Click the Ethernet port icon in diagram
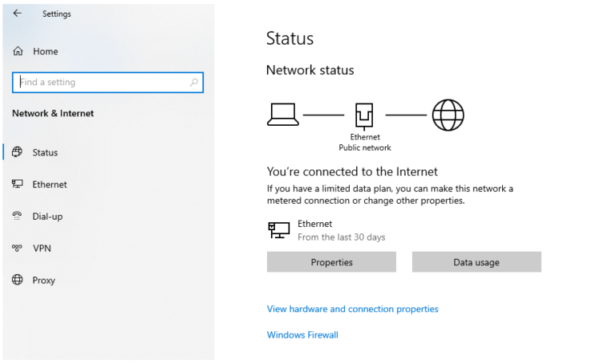Screen dimensions: 616x364 pos(364,116)
